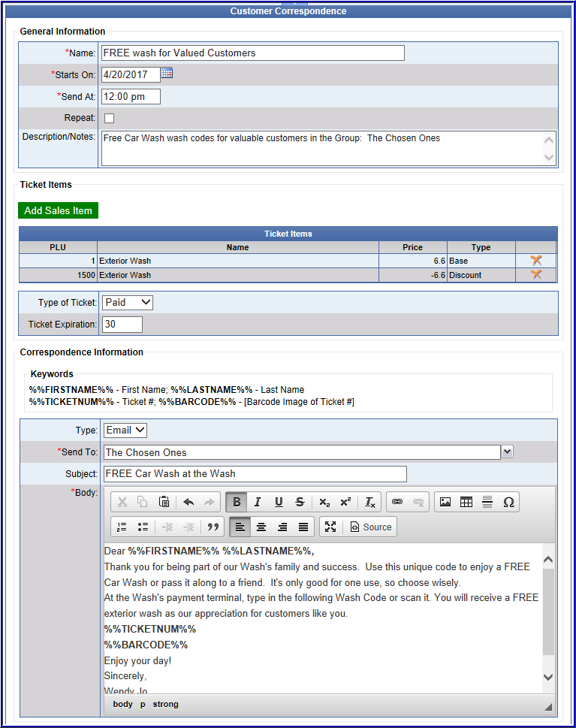
Task: Maximize the body editor
Action: point(330,527)
